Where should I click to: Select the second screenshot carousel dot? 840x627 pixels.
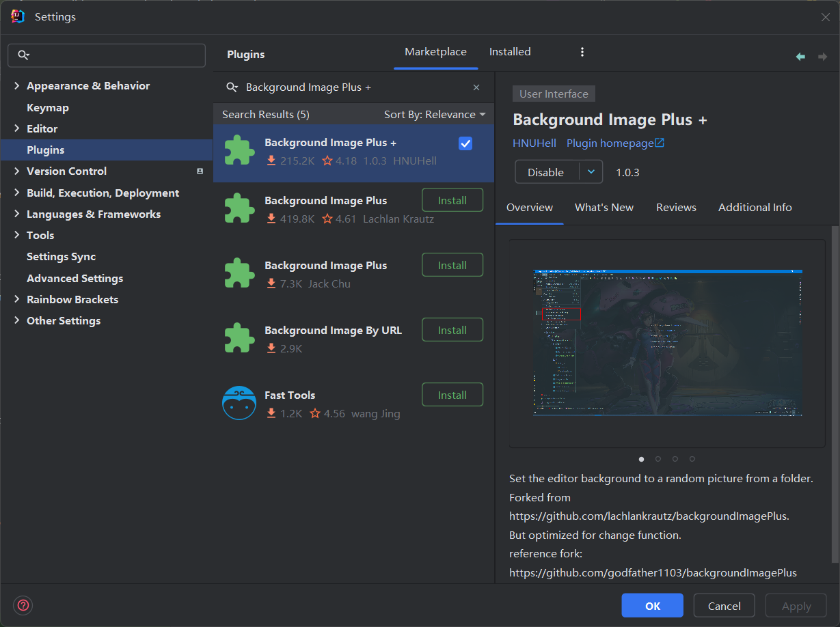(658, 459)
